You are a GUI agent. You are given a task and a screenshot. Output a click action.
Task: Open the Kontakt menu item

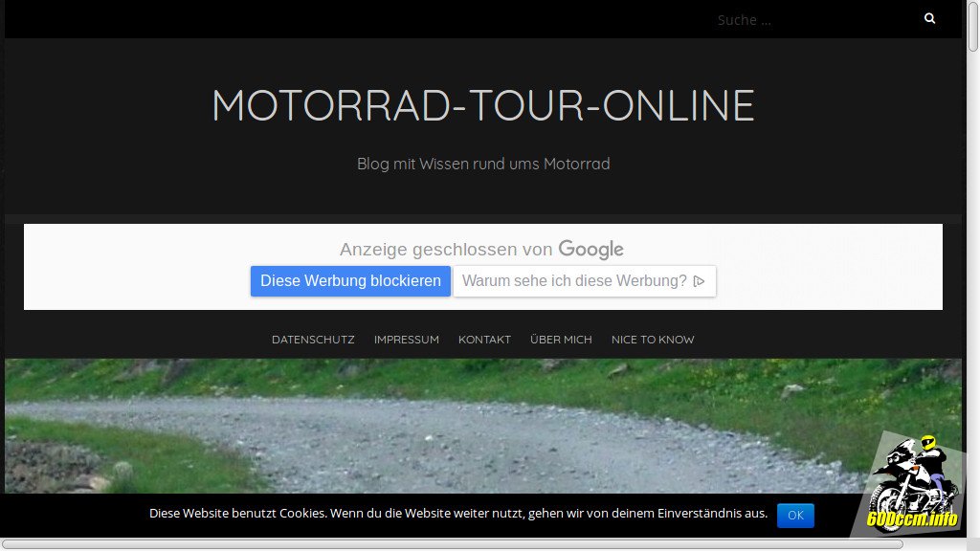point(484,340)
